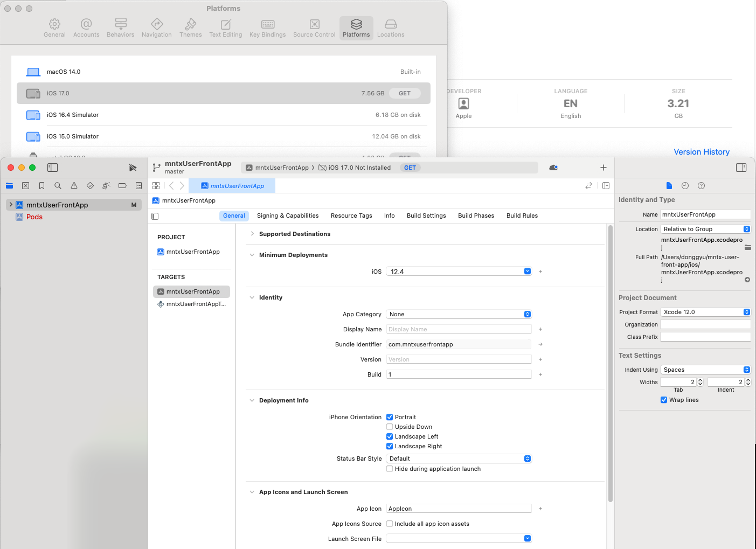Show the Issue navigator warning icon

pos(74,186)
